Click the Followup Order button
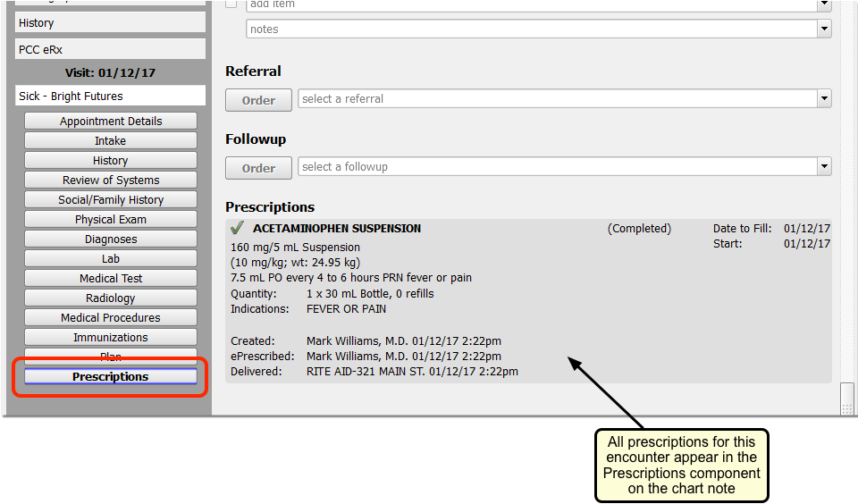Image resolution: width=858 pixels, height=504 pixels. click(x=258, y=168)
